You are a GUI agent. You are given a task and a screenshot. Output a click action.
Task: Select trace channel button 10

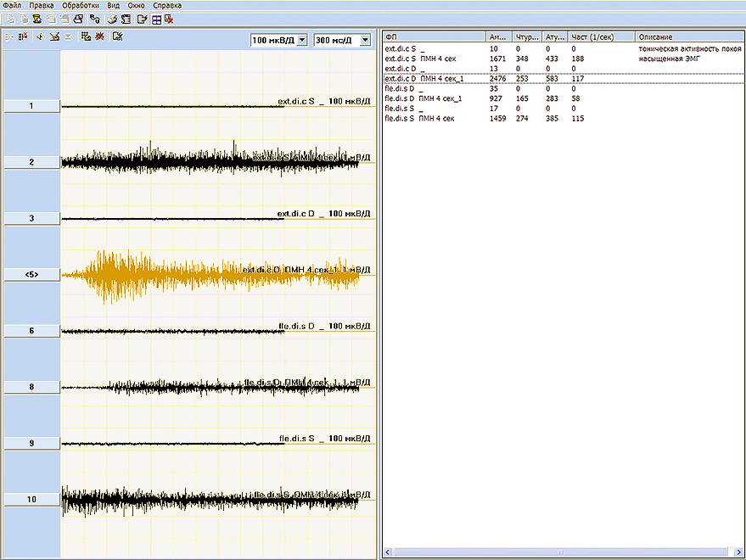point(32,499)
